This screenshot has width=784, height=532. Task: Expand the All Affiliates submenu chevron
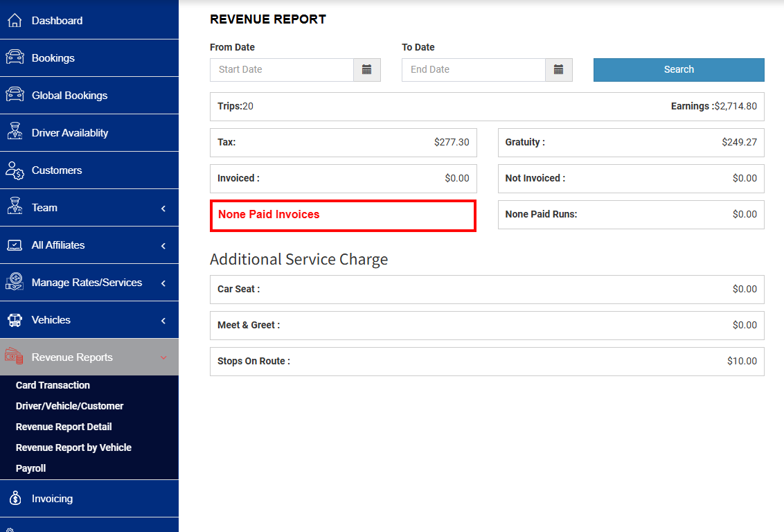click(x=163, y=246)
